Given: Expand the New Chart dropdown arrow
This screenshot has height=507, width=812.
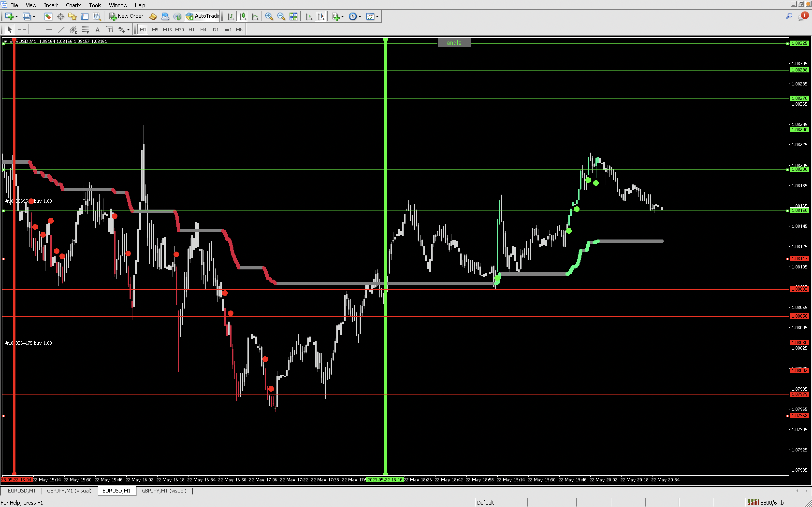Looking at the screenshot, I should [x=16, y=16].
